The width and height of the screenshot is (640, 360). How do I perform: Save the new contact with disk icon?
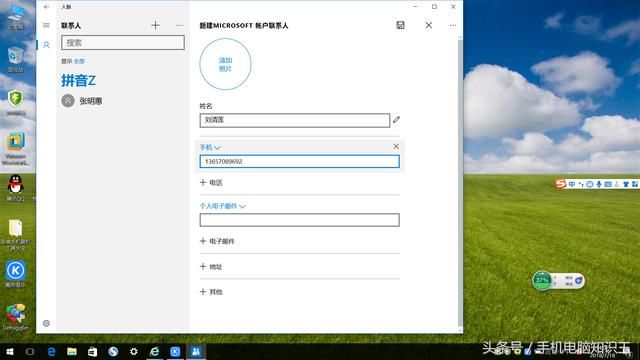pyautogui.click(x=400, y=25)
